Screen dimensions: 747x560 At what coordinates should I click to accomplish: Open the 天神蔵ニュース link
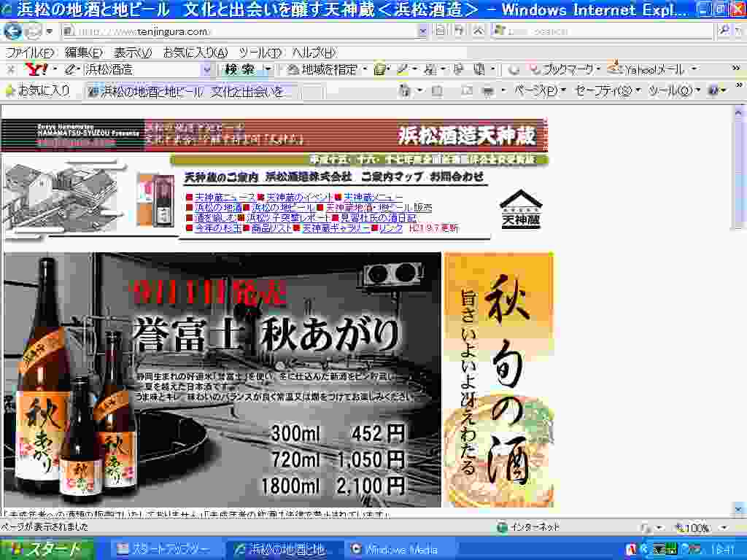tap(225, 197)
